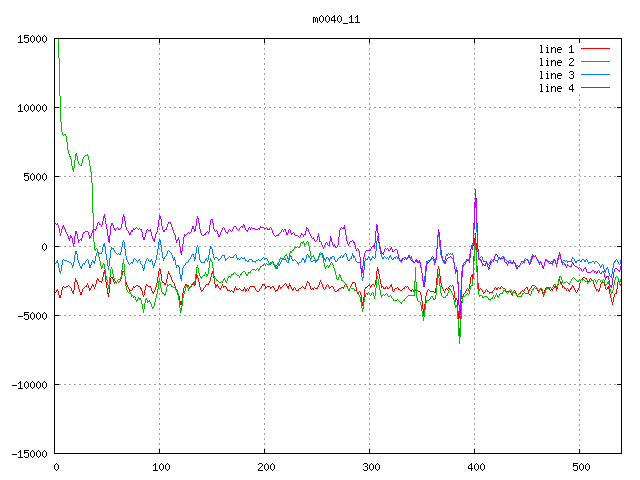Click the line 4 legend color sample

pyautogui.click(x=596, y=88)
